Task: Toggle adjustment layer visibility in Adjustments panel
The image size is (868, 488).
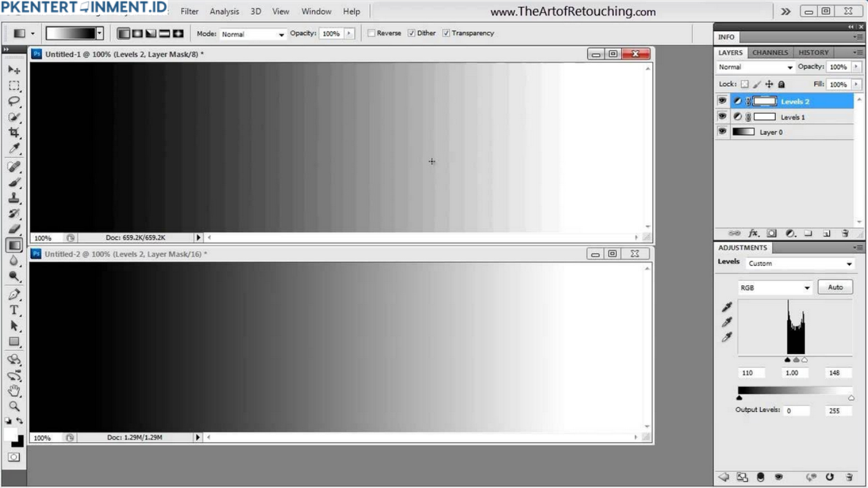Action: click(779, 477)
